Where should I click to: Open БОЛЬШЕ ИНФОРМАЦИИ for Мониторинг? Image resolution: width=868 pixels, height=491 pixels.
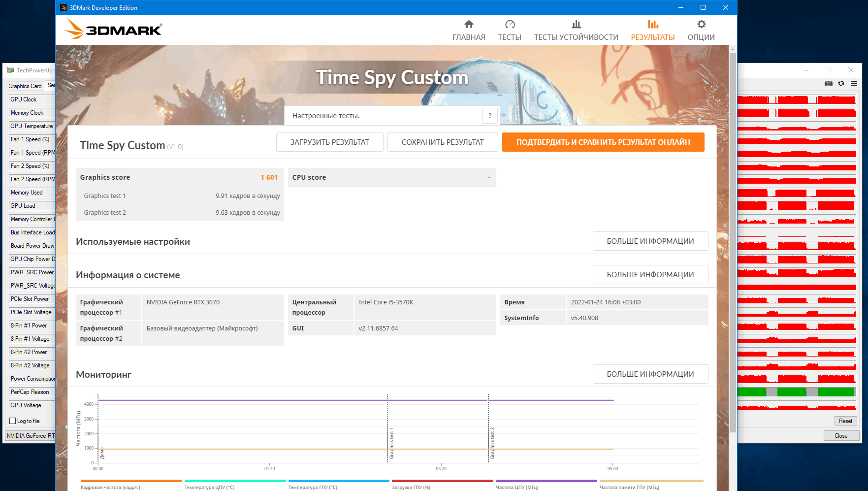click(650, 374)
